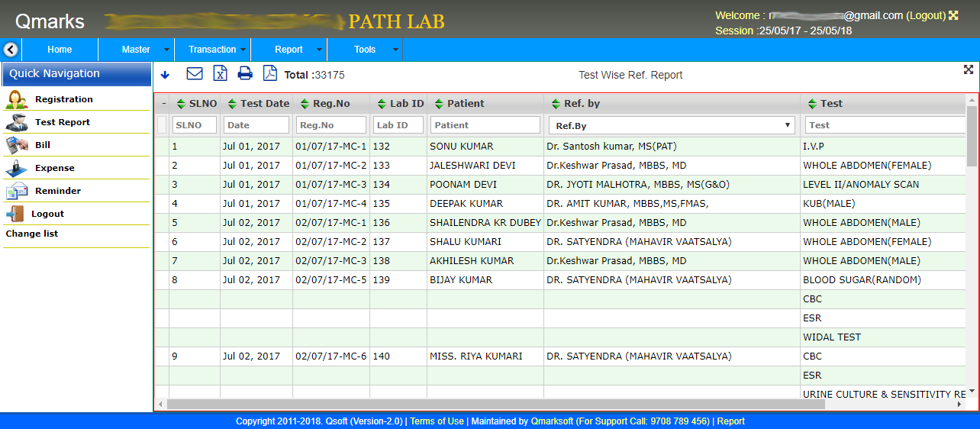Open the Report menu

tap(289, 50)
